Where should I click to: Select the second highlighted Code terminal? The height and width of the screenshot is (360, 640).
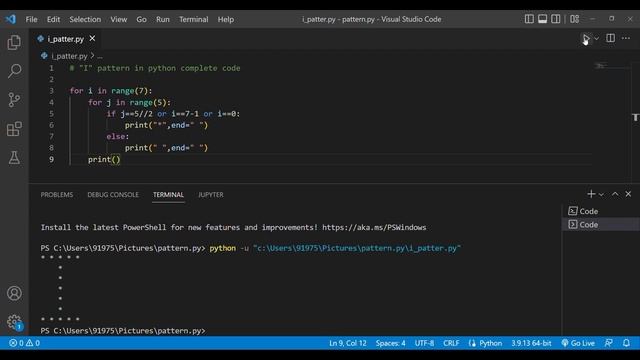(x=600, y=224)
